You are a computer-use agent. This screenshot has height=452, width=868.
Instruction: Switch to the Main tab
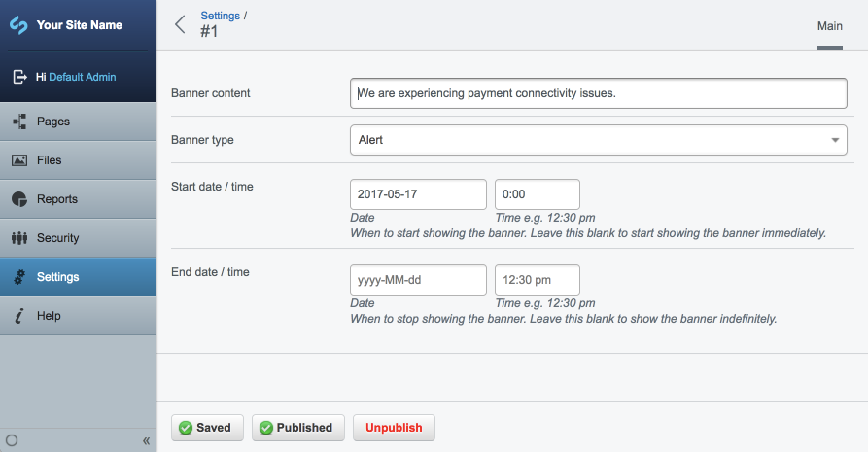[830, 26]
